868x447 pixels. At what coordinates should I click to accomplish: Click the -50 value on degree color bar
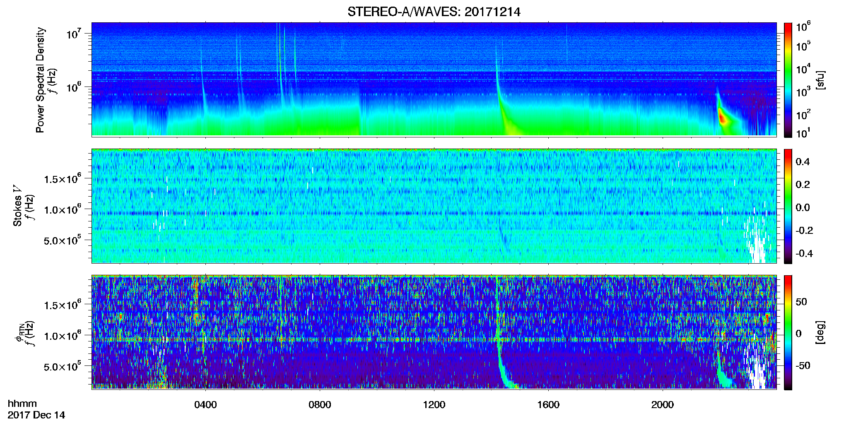tap(803, 366)
